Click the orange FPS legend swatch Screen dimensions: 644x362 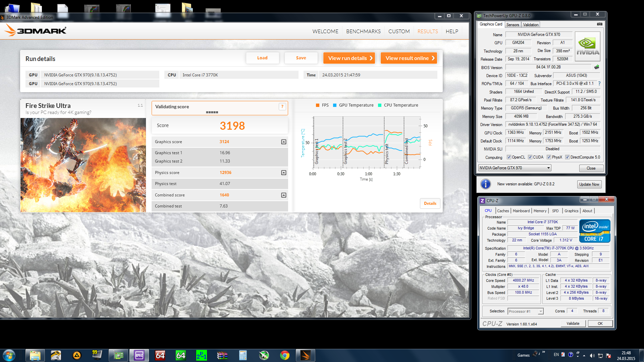coord(317,105)
